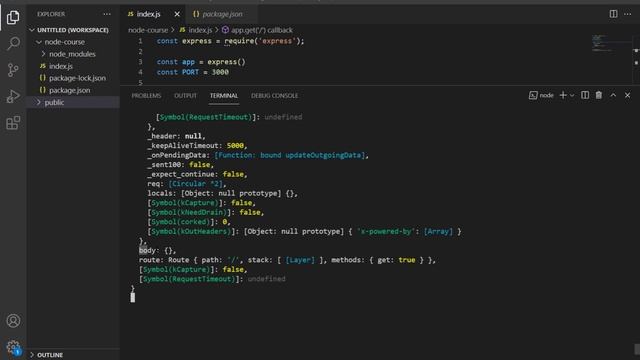Screen dimensions: 640x360
Task: Create a new terminal with plus icon
Action: click(x=563, y=95)
